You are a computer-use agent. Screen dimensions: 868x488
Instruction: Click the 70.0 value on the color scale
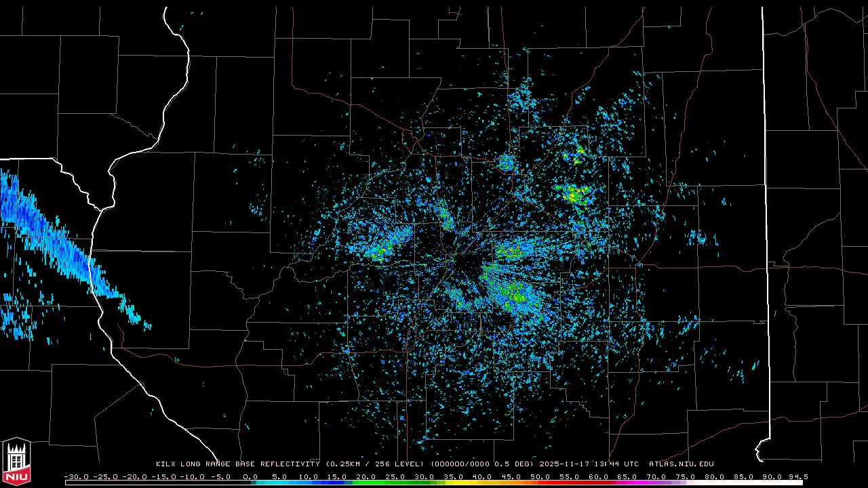coord(655,476)
